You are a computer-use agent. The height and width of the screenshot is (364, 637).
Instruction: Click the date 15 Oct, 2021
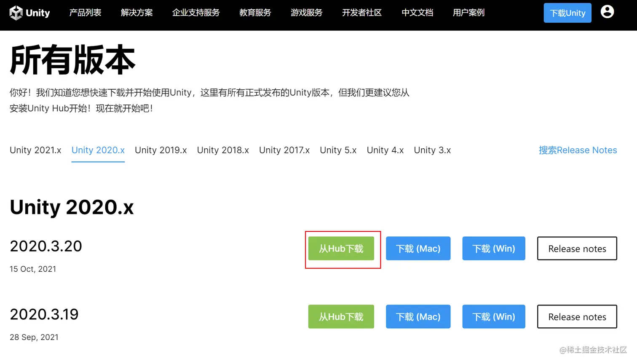pos(33,269)
